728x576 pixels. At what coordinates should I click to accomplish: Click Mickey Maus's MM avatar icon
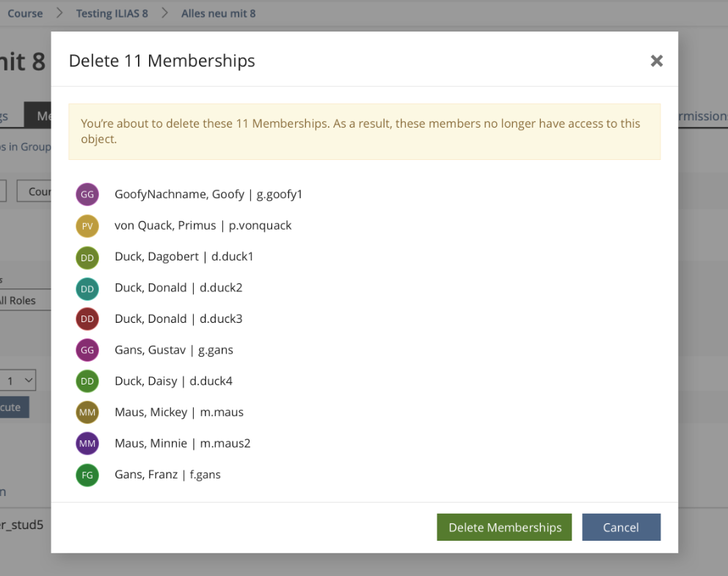tap(87, 412)
